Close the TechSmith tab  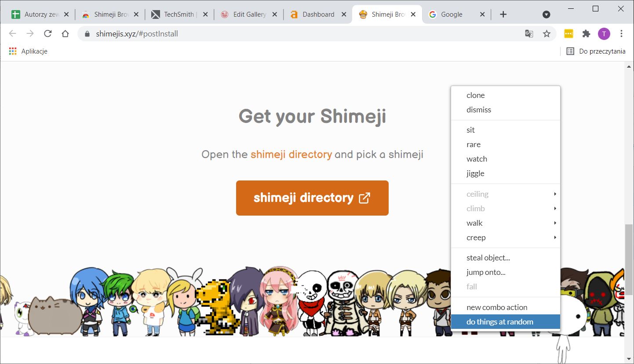click(x=205, y=14)
